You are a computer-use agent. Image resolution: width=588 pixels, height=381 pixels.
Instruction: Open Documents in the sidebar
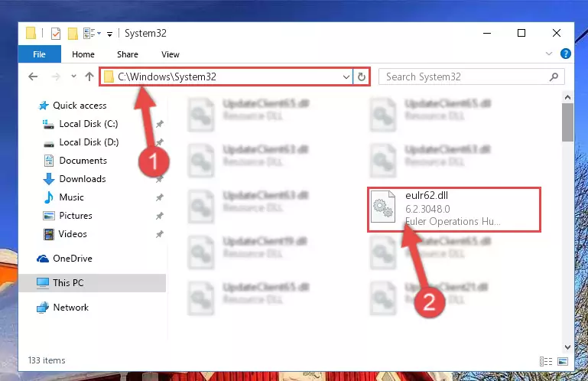click(x=76, y=161)
